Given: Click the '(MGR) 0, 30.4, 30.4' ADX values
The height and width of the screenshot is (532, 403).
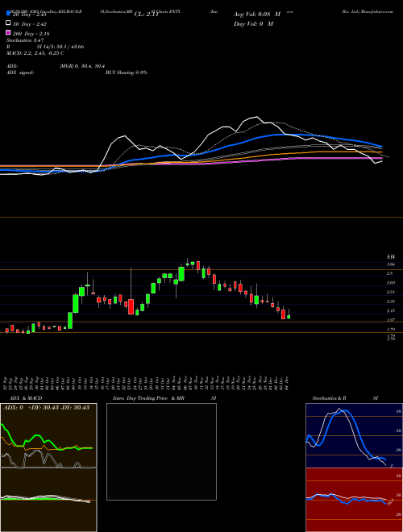Looking at the screenshot, I should (82, 66).
